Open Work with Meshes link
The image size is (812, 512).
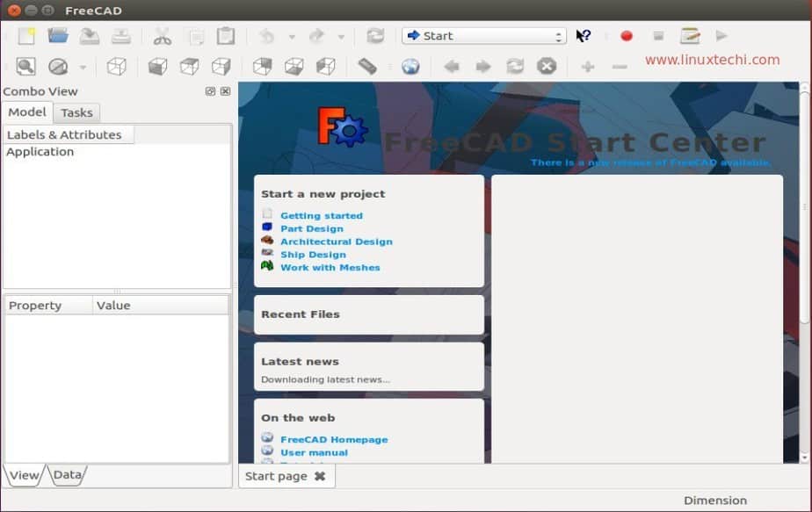[x=330, y=268]
